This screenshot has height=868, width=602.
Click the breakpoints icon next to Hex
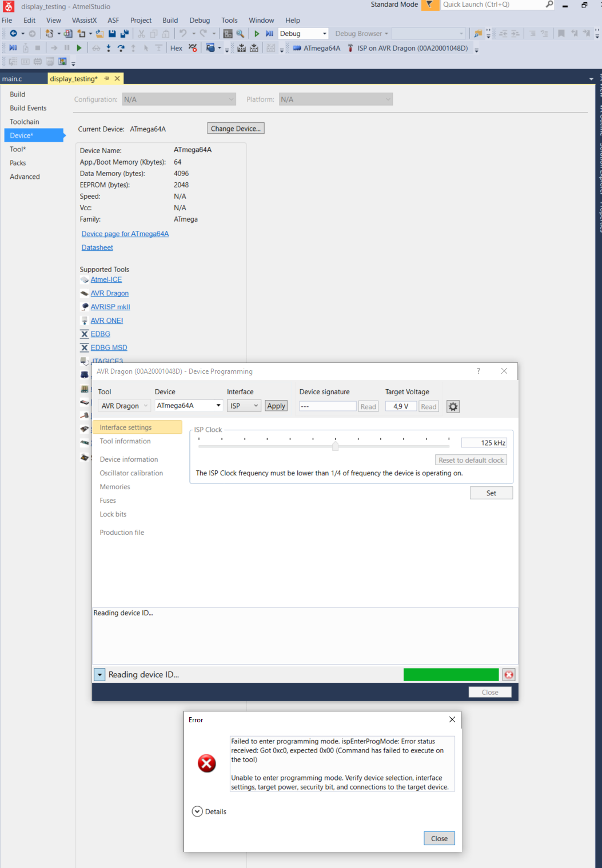tap(193, 48)
